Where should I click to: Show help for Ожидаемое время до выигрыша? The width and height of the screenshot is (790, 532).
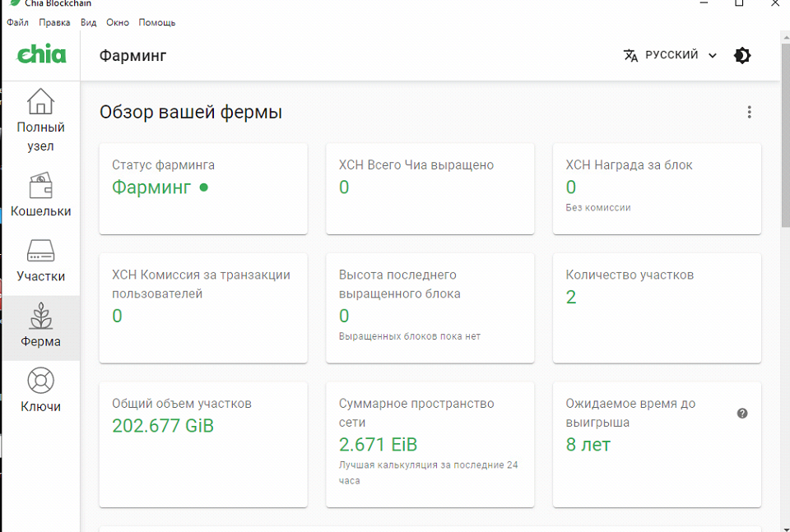coord(742,414)
